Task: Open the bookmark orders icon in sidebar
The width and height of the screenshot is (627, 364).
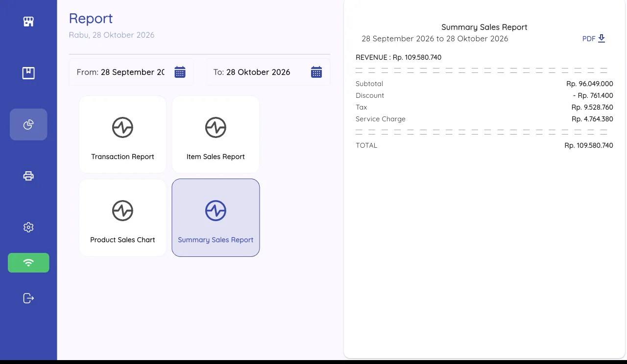Action: point(28,73)
